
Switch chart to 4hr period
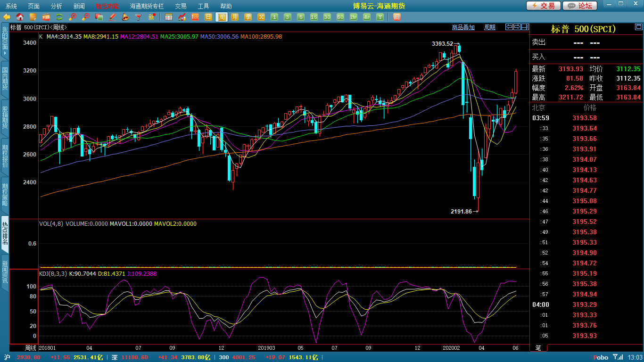(x=367, y=17)
